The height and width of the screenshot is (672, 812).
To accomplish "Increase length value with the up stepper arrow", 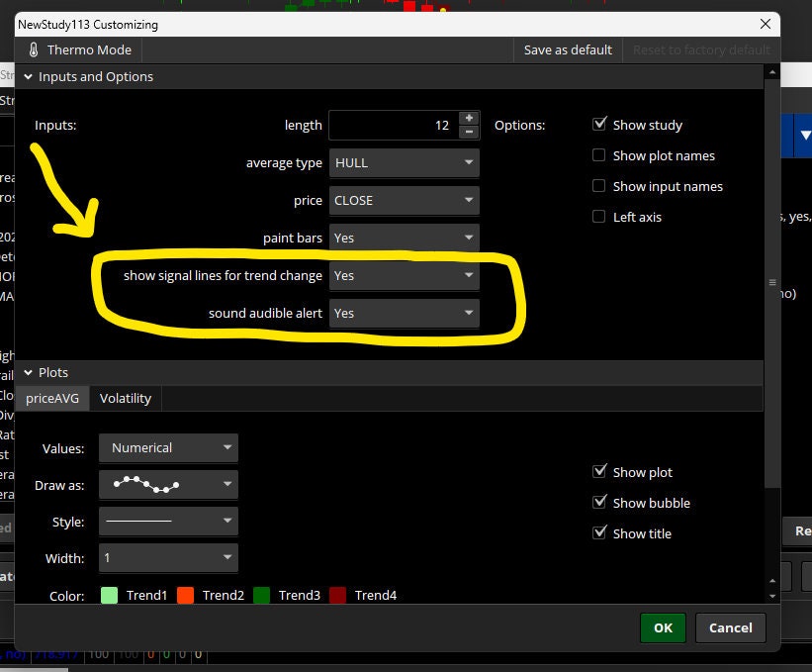I will coord(468,118).
